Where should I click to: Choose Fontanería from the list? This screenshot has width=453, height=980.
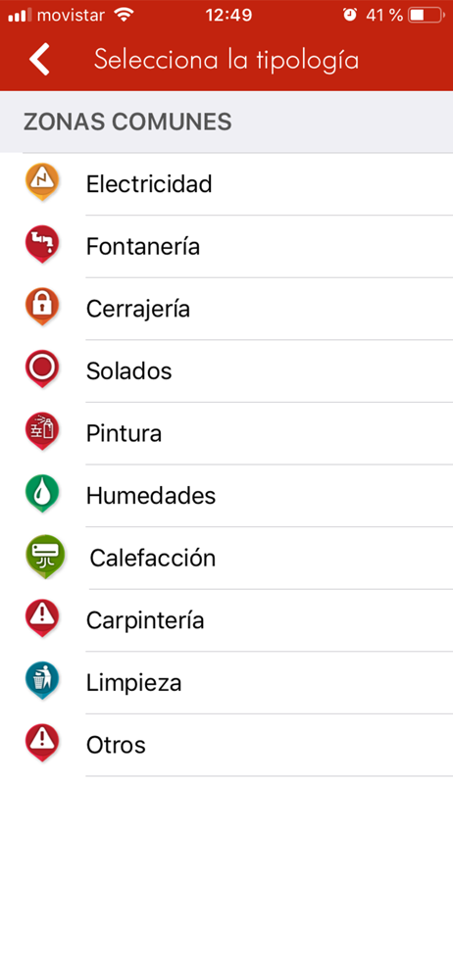tap(226, 247)
